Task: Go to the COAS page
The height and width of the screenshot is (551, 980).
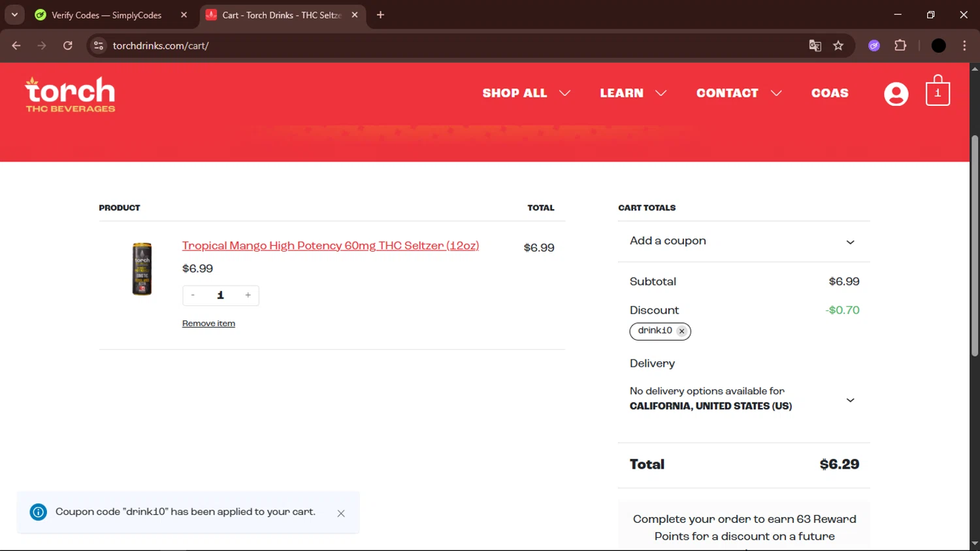Action: (x=830, y=93)
